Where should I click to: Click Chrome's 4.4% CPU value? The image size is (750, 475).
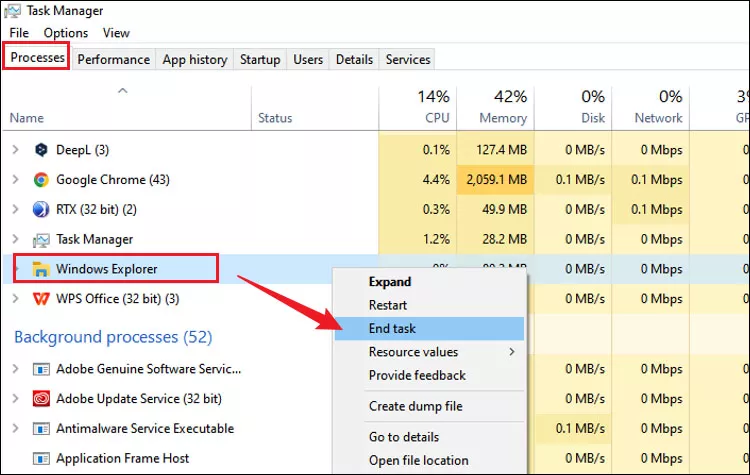tap(436, 180)
